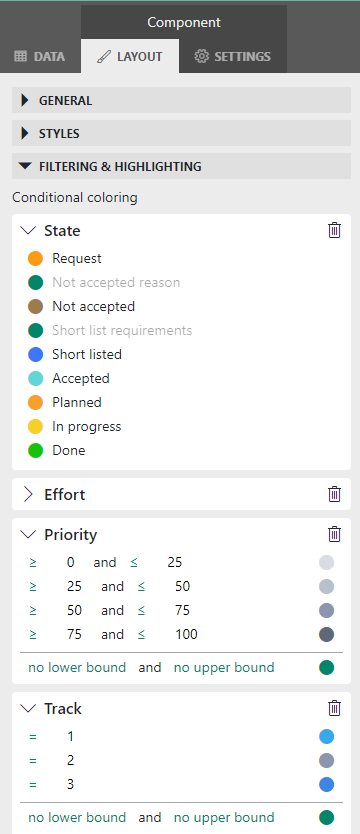Click Track's no lower bound link
The image size is (360, 834).
(x=77, y=818)
